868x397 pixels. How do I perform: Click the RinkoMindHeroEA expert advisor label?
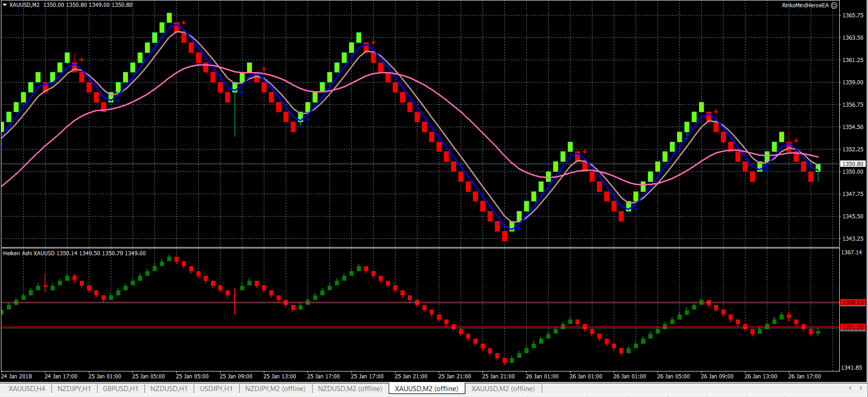click(806, 5)
